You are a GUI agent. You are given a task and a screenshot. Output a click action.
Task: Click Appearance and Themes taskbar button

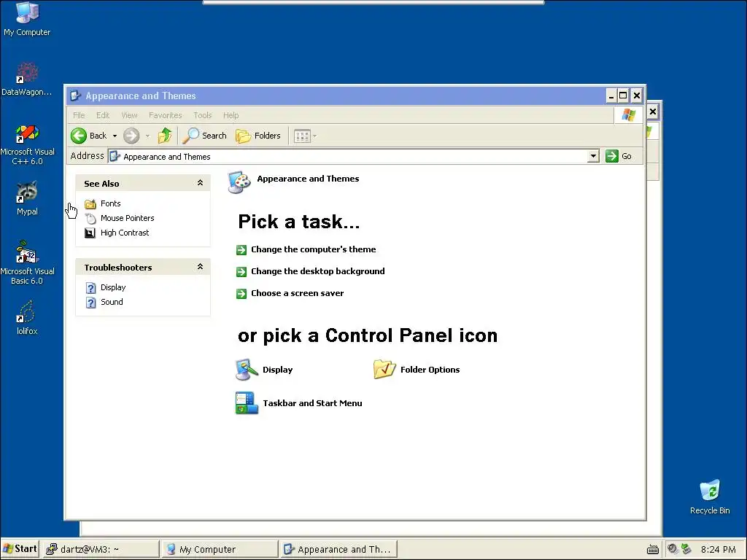point(338,550)
